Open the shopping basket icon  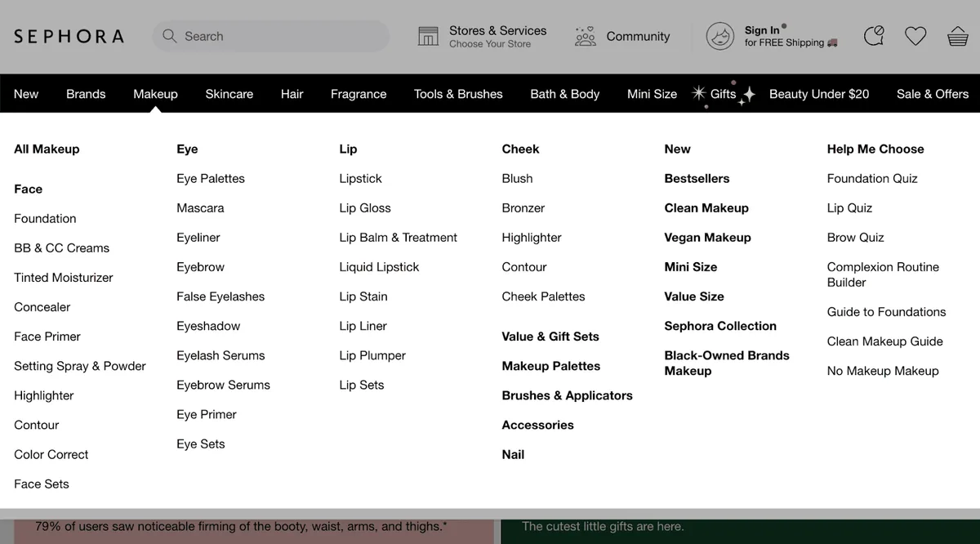click(958, 36)
